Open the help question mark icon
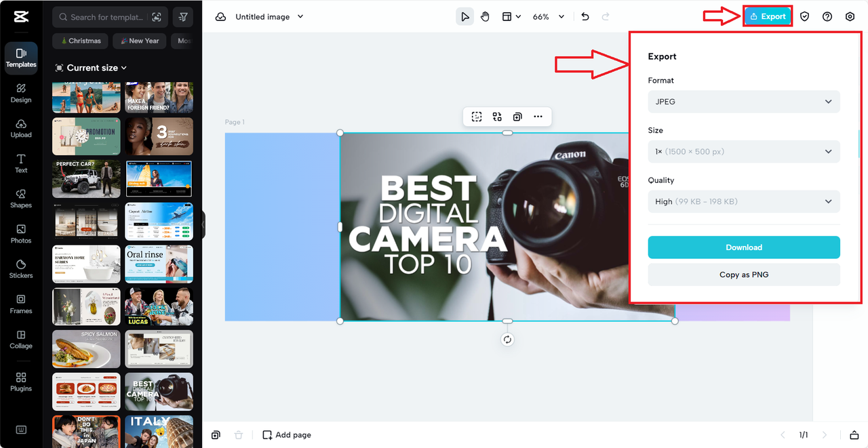The width and height of the screenshot is (868, 448). tap(827, 17)
